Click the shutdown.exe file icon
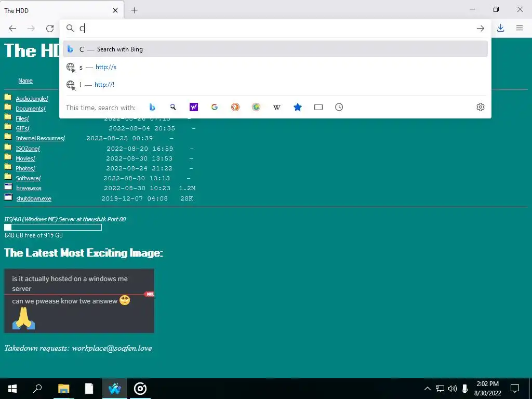This screenshot has width=532, height=399. [8, 197]
